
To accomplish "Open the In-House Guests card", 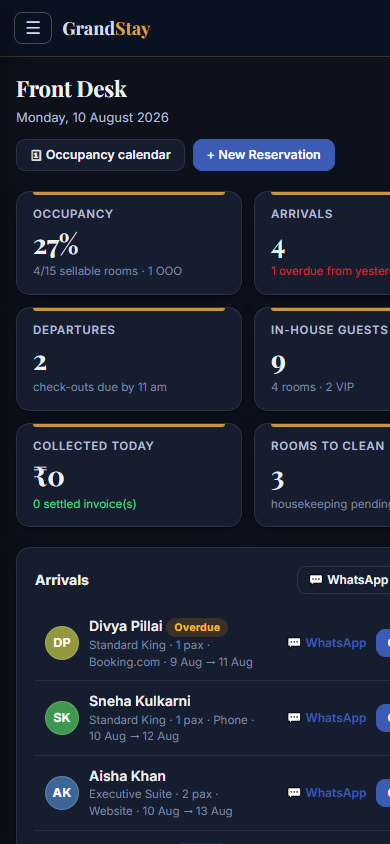I will (322, 359).
